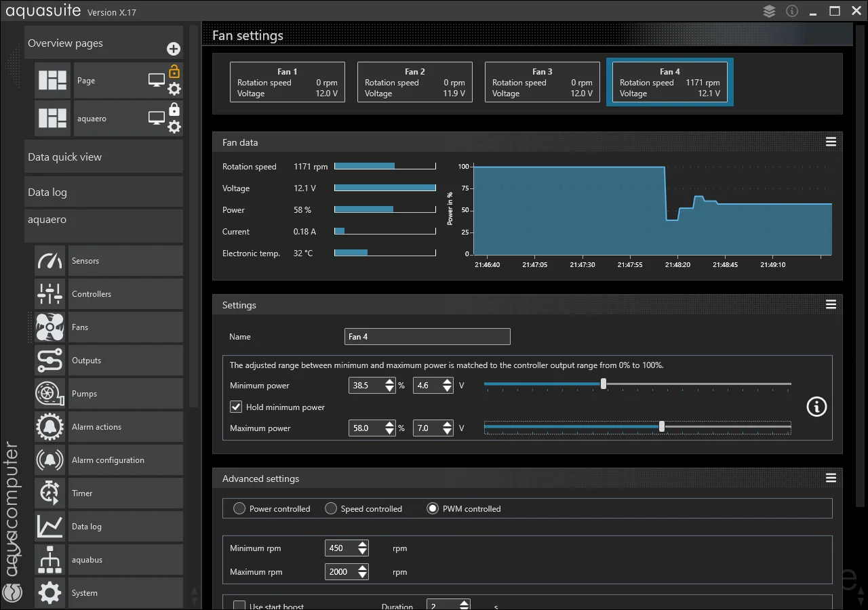Open the aquabus network icon
This screenshot has width=868, height=610.
pyautogui.click(x=50, y=560)
